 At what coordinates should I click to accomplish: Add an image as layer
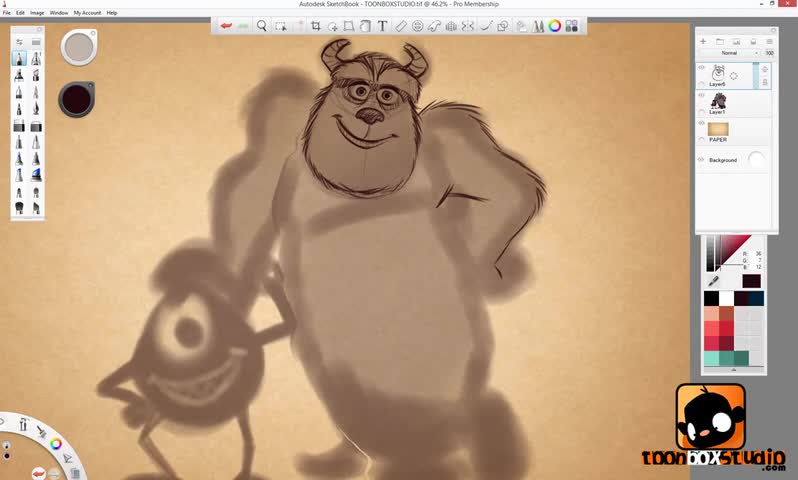(736, 41)
